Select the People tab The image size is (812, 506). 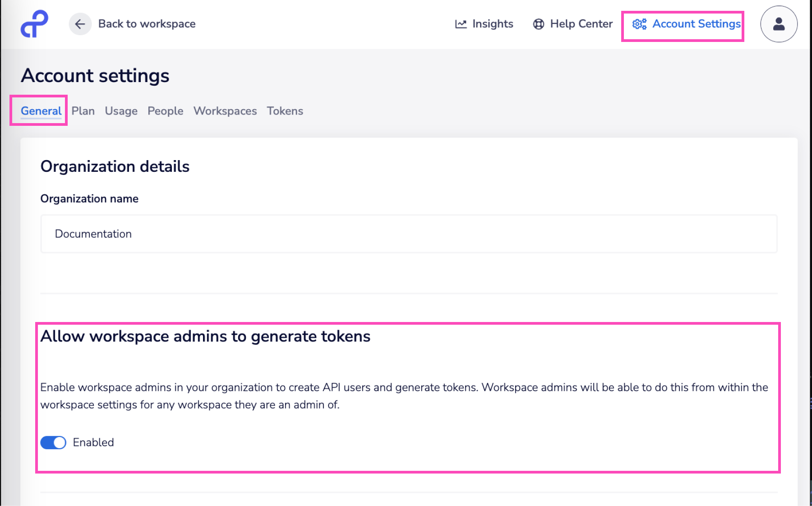point(165,111)
